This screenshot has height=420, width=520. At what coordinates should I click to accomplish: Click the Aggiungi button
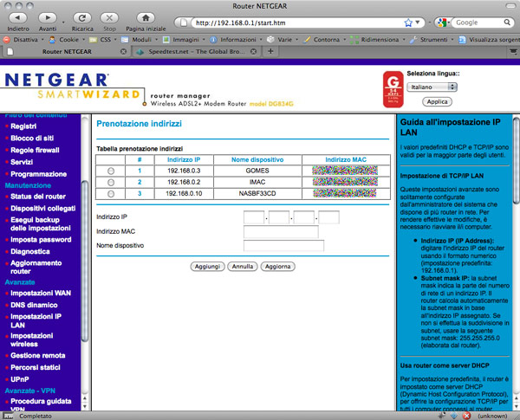point(207,267)
